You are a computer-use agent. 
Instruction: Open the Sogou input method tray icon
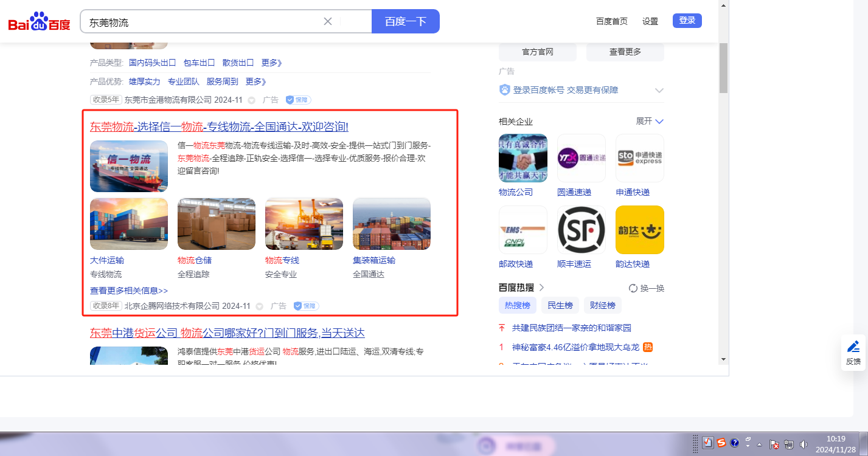point(721,443)
